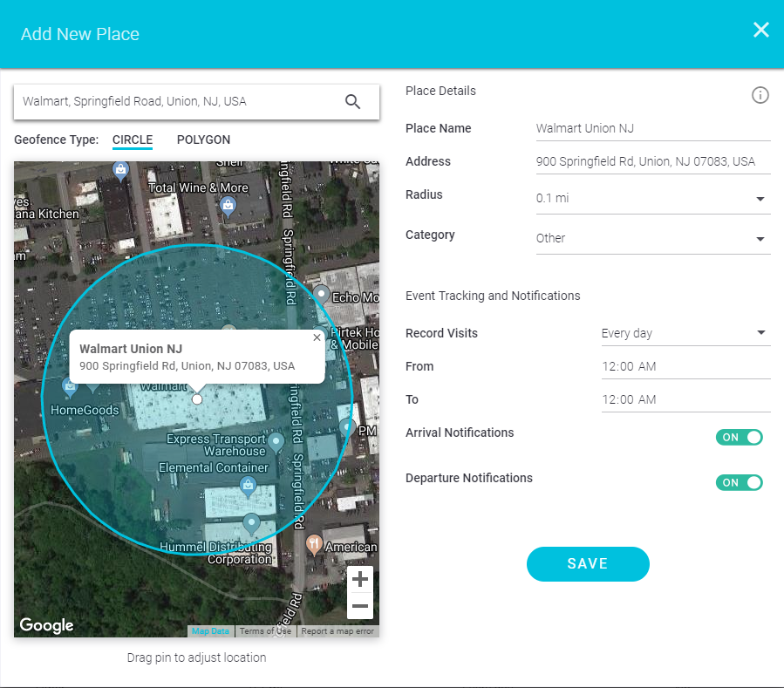Click the American restaurant marker
The width and height of the screenshot is (784, 688).
313,545
